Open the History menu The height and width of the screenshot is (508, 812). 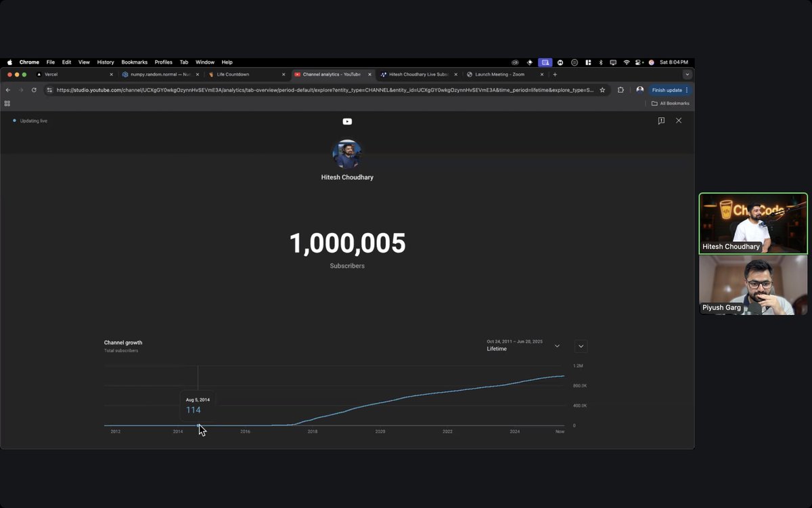pyautogui.click(x=106, y=62)
